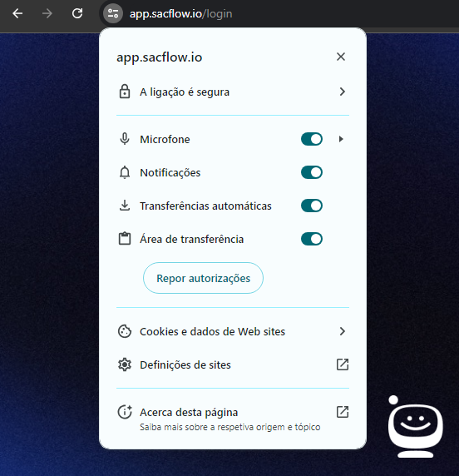The width and height of the screenshot is (459, 476).
Task: Turn off Transferências automáticas switch
Action: (x=312, y=206)
